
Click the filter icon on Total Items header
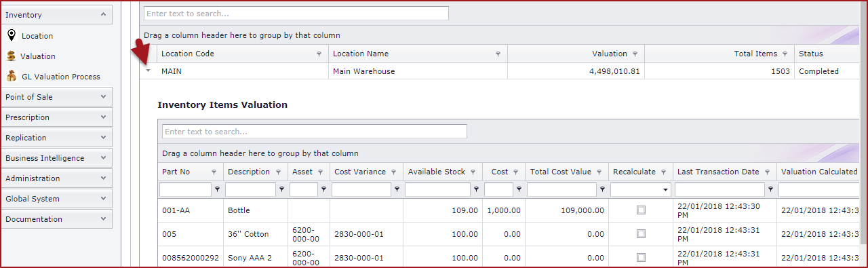pyautogui.click(x=785, y=54)
